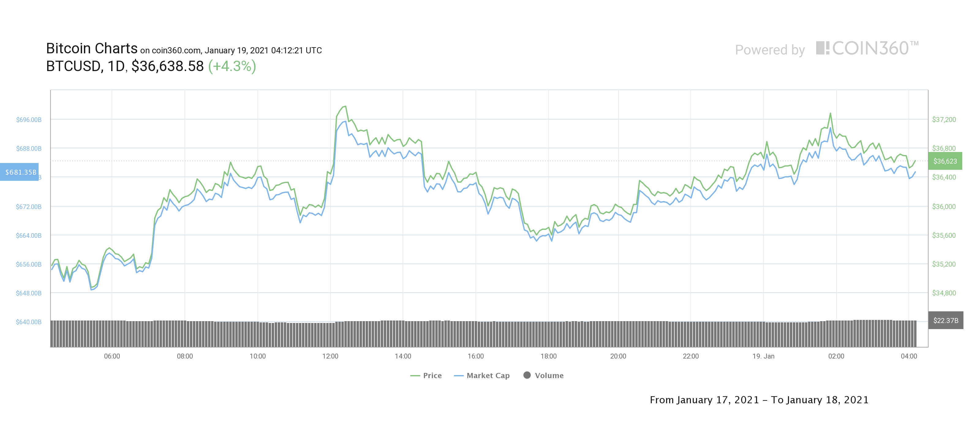Click the green Price legend line icon
The height and width of the screenshot is (429, 980).
(415, 376)
